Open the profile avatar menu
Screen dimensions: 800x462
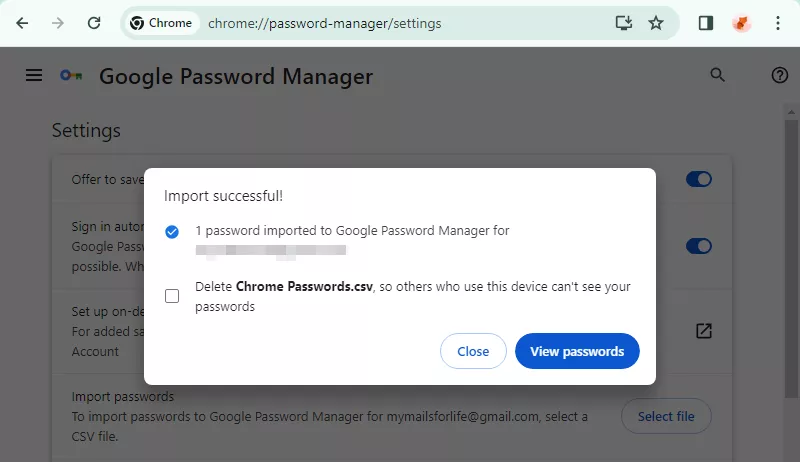click(741, 23)
